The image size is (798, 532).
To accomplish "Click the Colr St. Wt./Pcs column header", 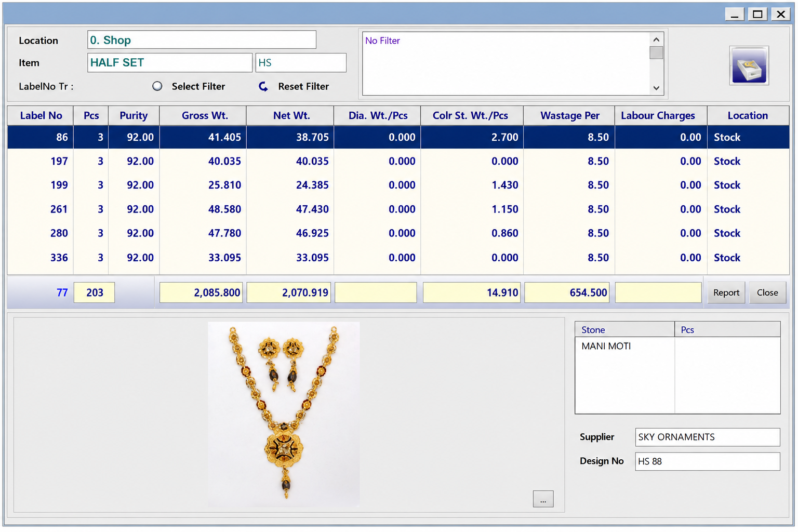I will click(472, 116).
